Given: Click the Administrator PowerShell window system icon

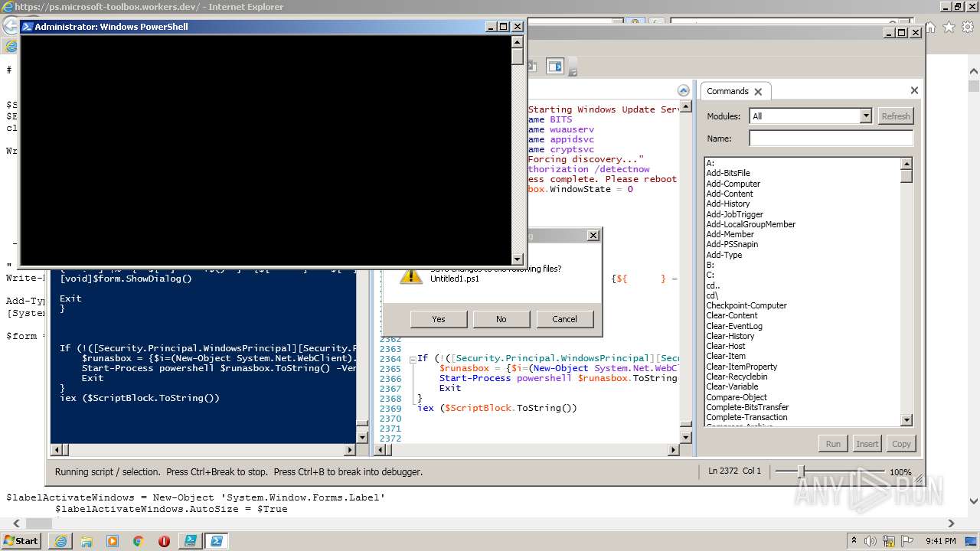Looking at the screenshot, I should click(x=27, y=26).
